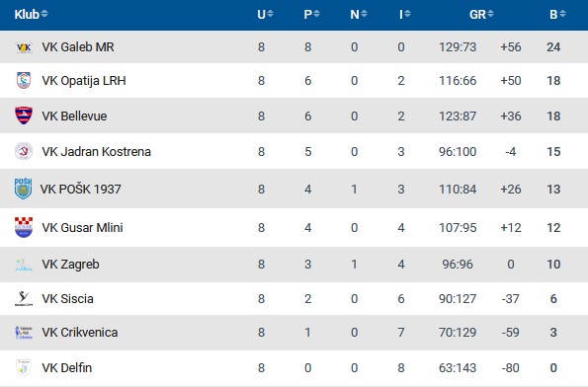This screenshot has width=588, height=387.
Task: Sort by the N column header
Action: pos(359,14)
